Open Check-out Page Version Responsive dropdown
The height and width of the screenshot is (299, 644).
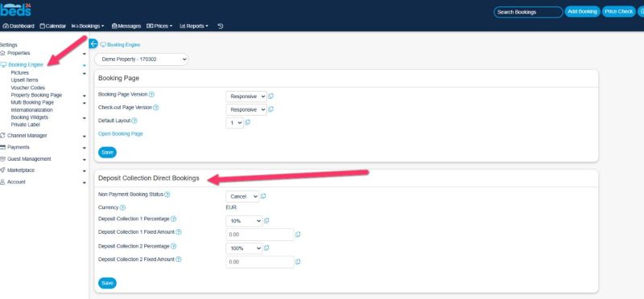[x=246, y=109]
